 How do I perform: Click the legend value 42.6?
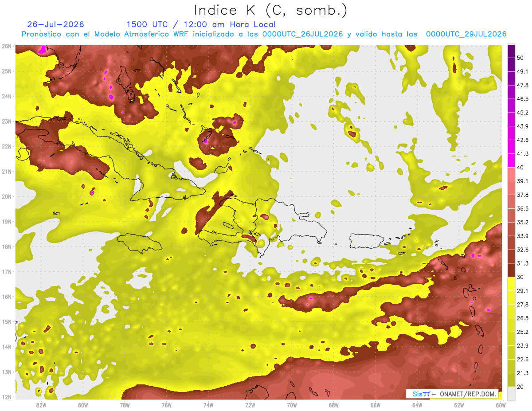pyautogui.click(x=523, y=140)
